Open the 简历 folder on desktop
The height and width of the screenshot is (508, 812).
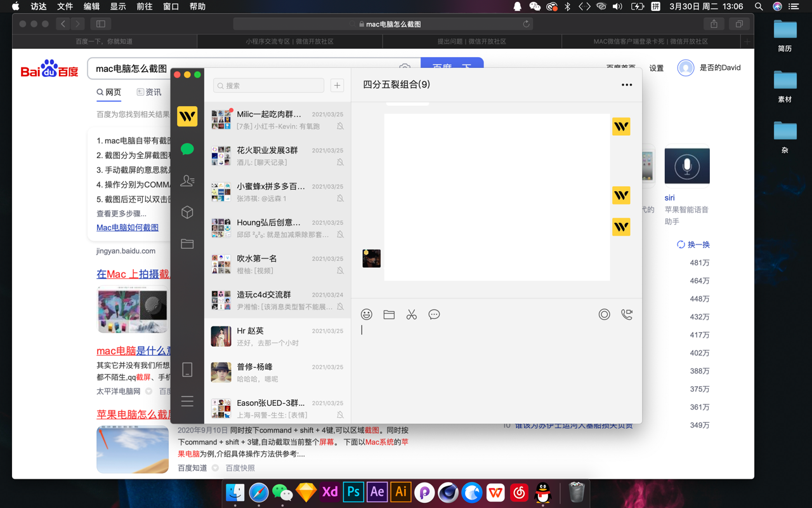coord(785,36)
